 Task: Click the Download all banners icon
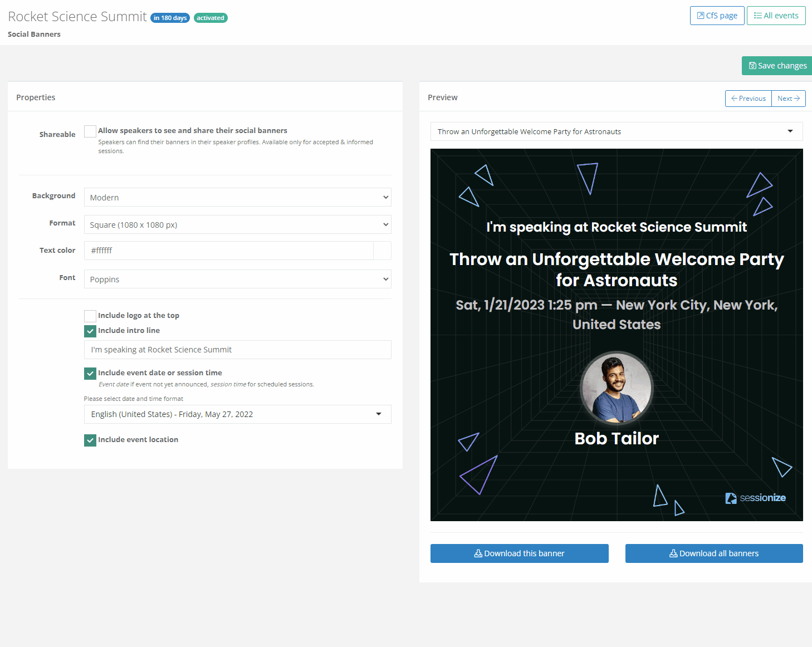[673, 553]
